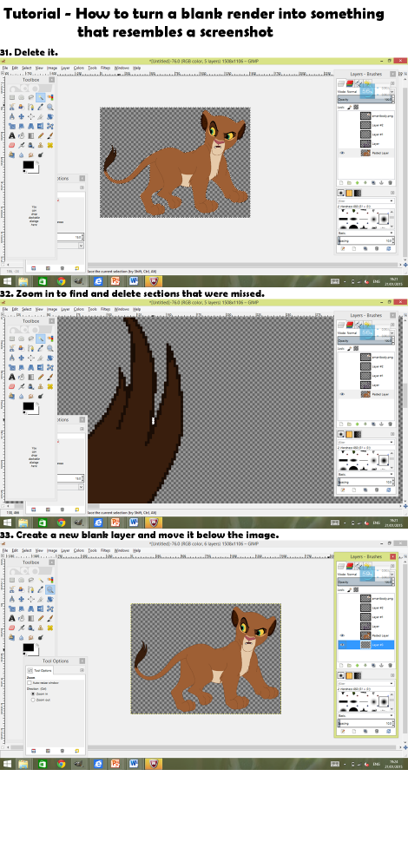Pick Heal tool in step 31 toolbox

point(50,145)
